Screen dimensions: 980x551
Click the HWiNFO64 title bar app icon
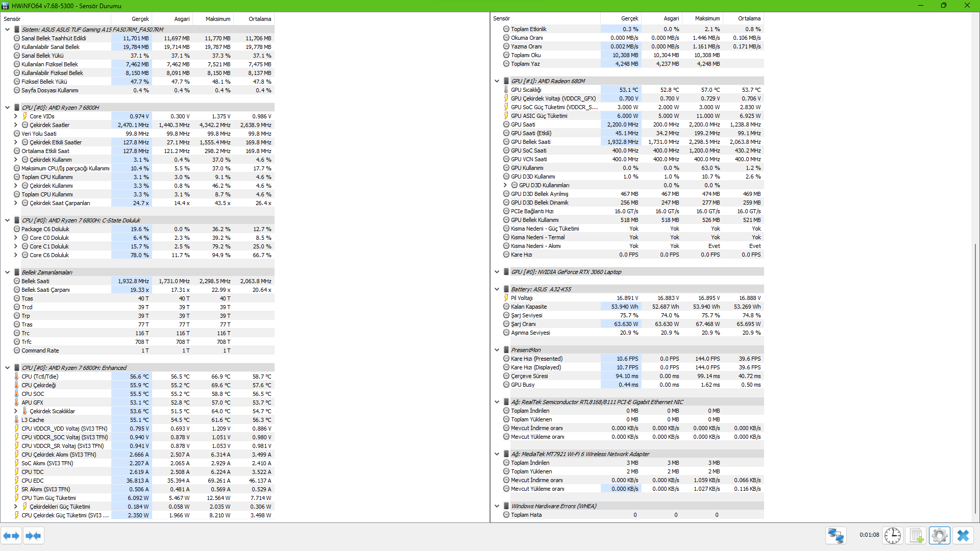(5, 6)
